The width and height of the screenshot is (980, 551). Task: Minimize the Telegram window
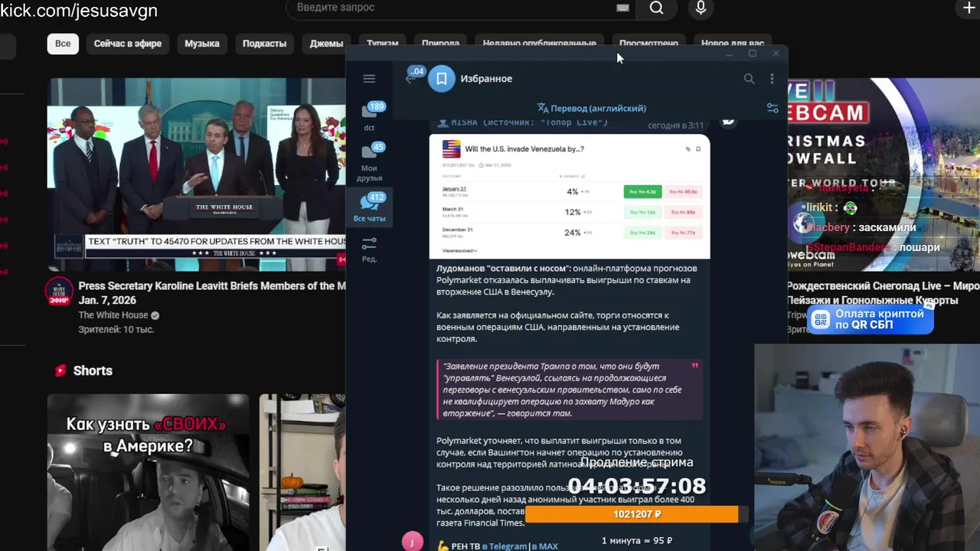tap(729, 54)
